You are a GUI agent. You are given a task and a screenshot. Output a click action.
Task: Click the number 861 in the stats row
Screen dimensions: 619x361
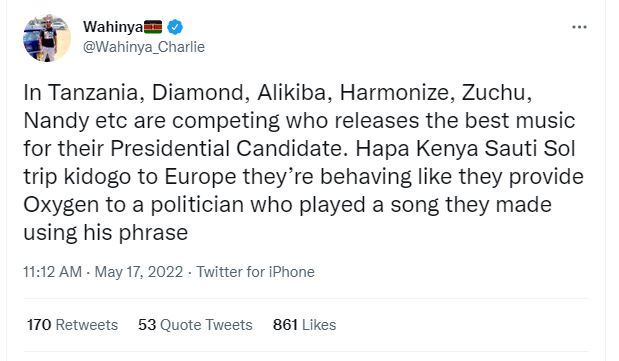[285, 325]
